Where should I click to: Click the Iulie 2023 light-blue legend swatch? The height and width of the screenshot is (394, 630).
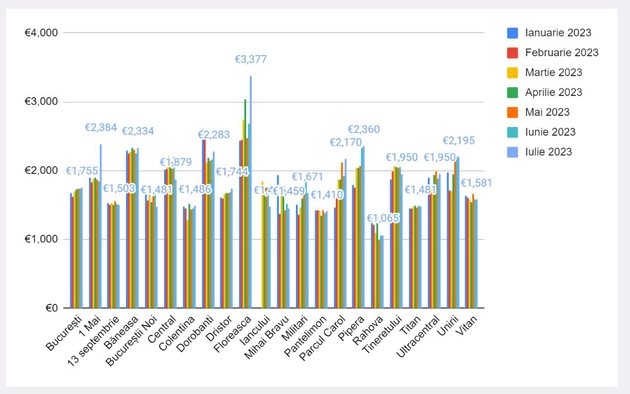point(512,152)
